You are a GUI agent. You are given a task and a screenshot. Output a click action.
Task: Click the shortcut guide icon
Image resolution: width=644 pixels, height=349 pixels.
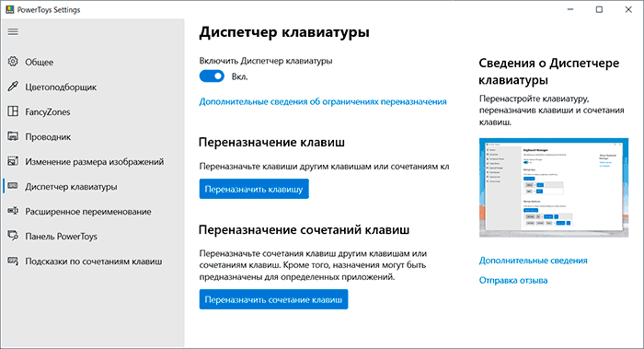pyautogui.click(x=13, y=261)
